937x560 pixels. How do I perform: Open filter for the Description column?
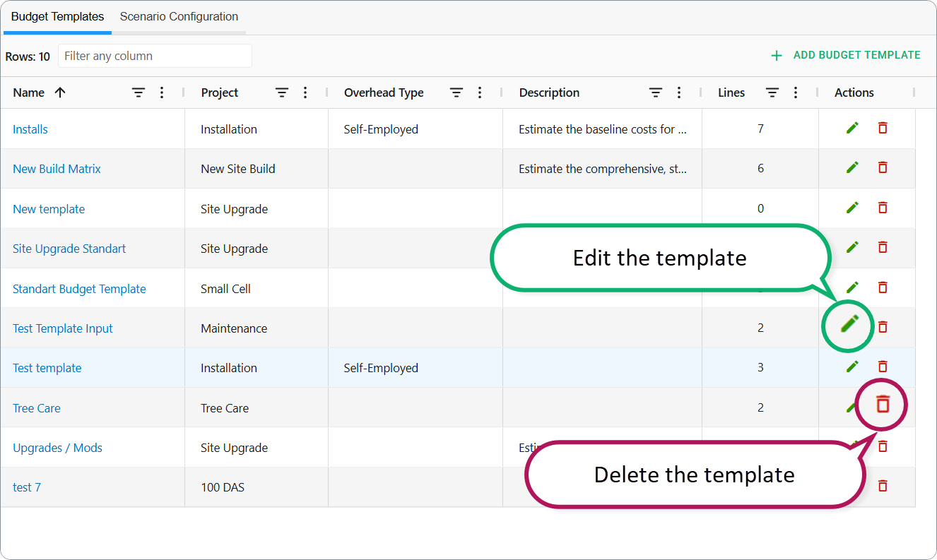click(656, 93)
